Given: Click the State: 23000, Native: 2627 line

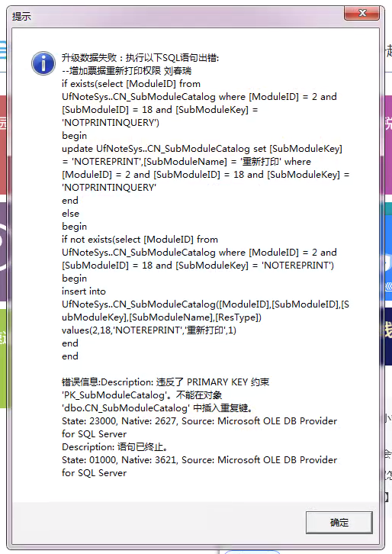Looking at the screenshot, I should tap(199, 420).
